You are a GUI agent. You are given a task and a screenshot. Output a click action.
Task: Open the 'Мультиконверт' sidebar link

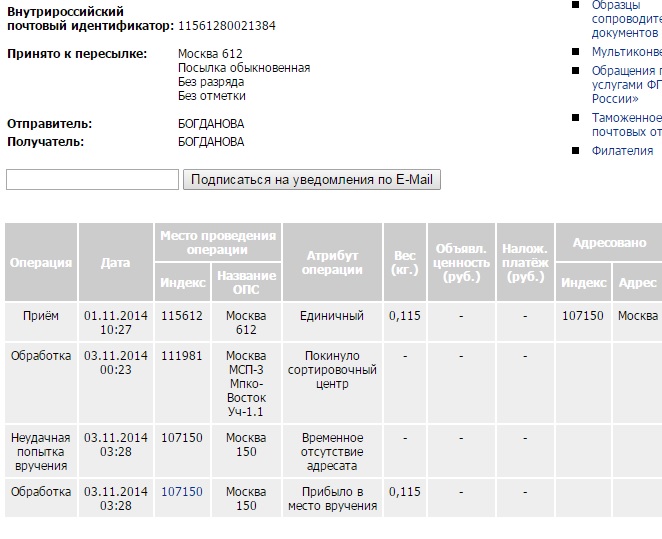[627, 51]
